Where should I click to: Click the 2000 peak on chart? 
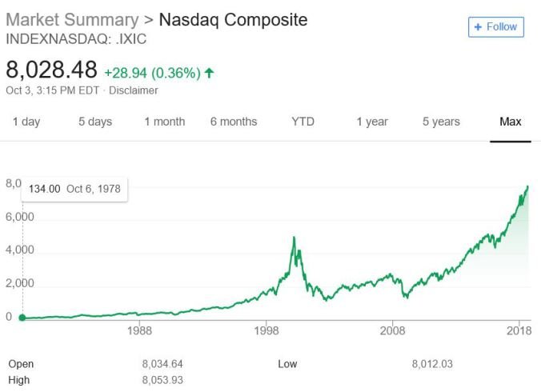click(294, 238)
